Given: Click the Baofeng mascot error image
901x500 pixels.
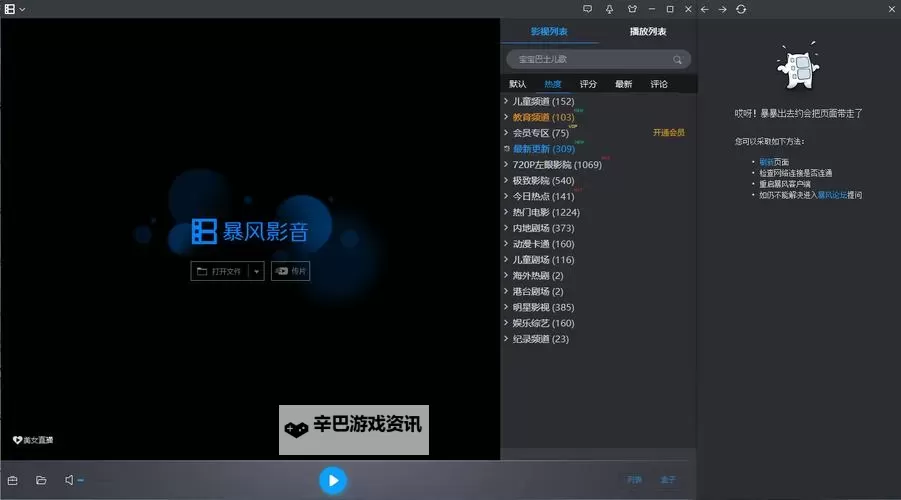Looking at the screenshot, I should 798,66.
